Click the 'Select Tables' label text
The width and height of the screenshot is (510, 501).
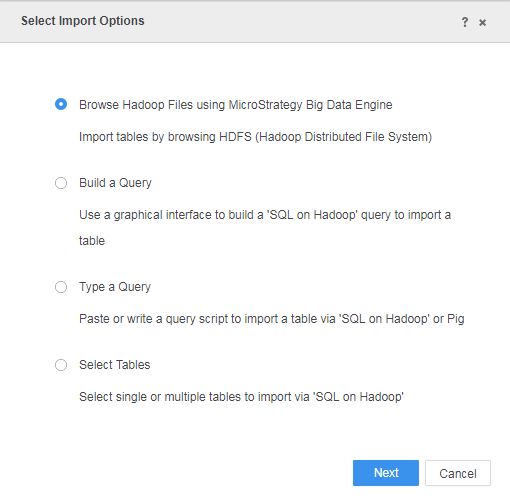pos(115,365)
